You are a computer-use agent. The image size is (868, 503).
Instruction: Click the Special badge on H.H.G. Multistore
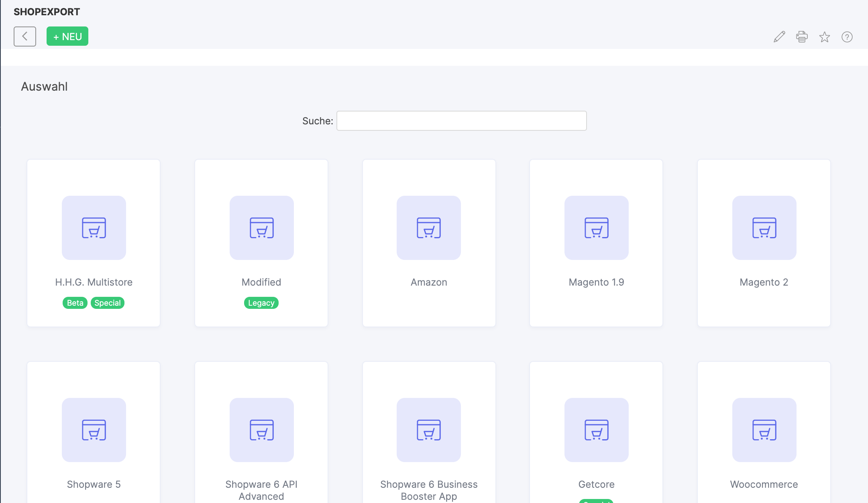pyautogui.click(x=107, y=303)
